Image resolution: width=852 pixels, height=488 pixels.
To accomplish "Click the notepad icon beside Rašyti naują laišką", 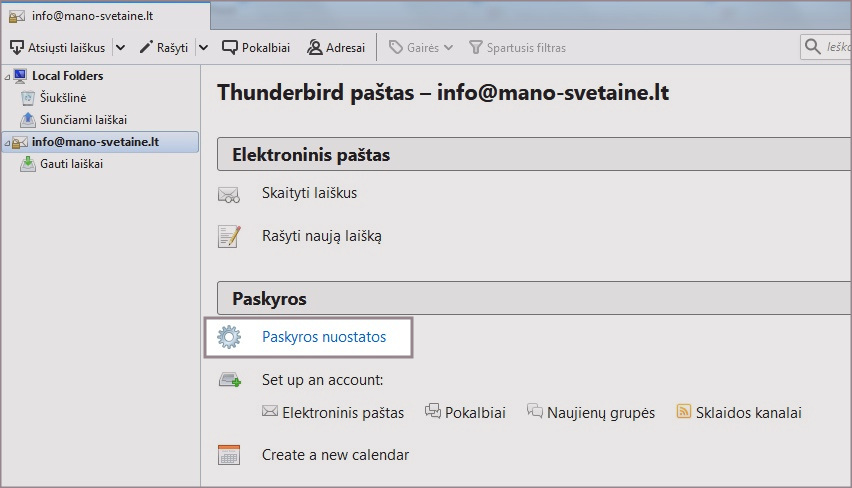I will coord(229,237).
